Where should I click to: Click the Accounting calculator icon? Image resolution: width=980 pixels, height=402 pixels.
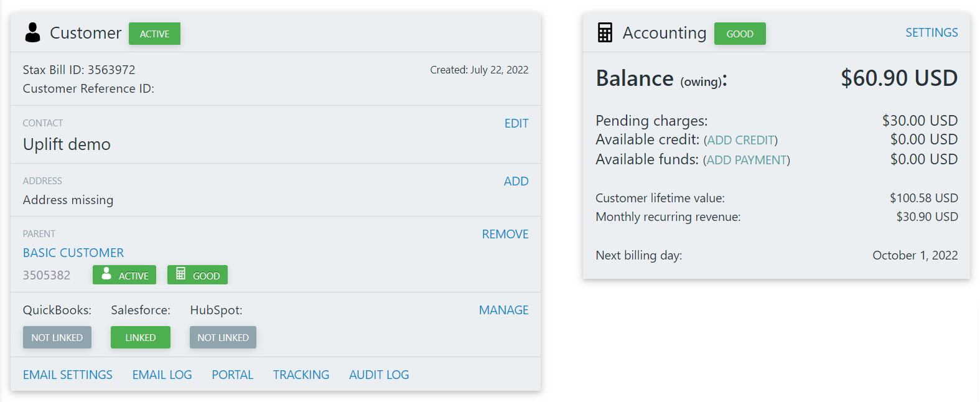(605, 32)
